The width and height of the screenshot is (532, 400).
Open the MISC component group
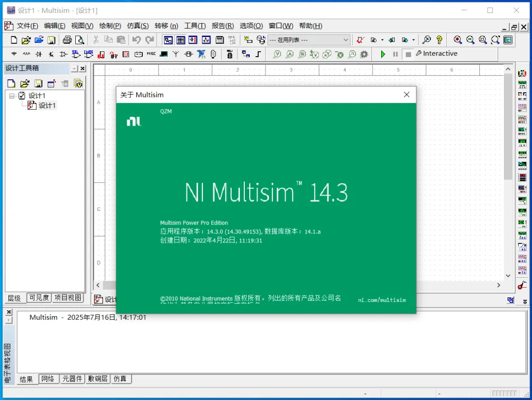[151, 54]
